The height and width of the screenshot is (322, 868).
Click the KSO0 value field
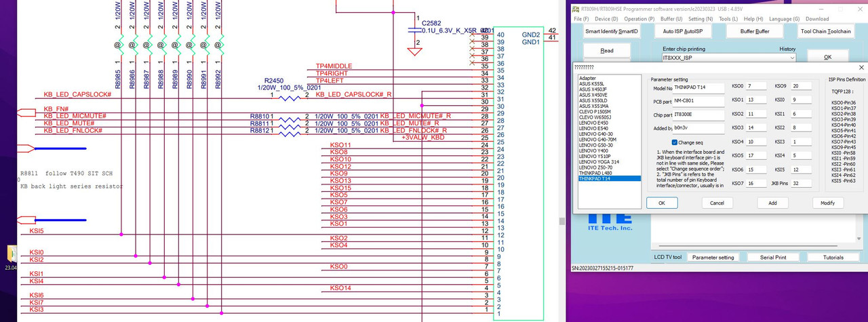pos(756,86)
